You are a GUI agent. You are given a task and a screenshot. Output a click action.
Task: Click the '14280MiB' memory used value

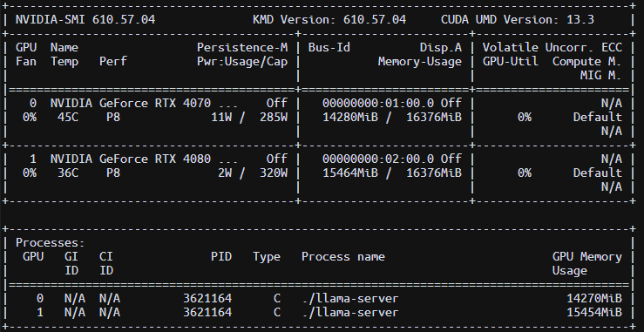[350, 117]
